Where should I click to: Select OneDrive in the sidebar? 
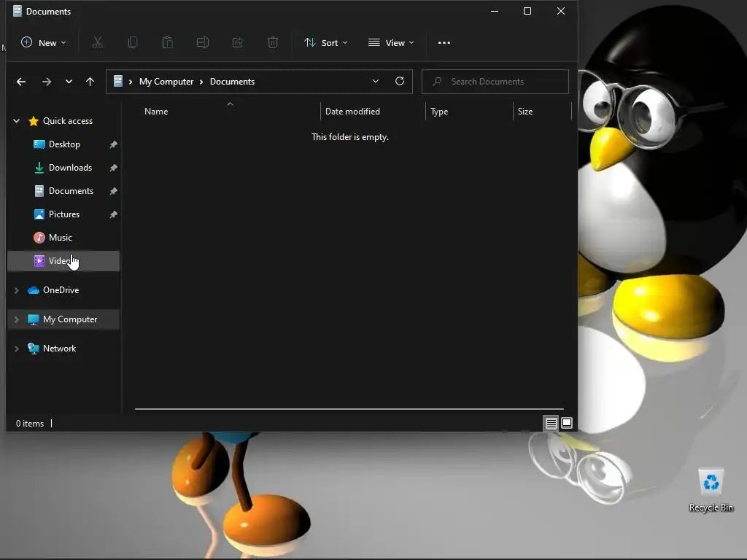point(61,290)
